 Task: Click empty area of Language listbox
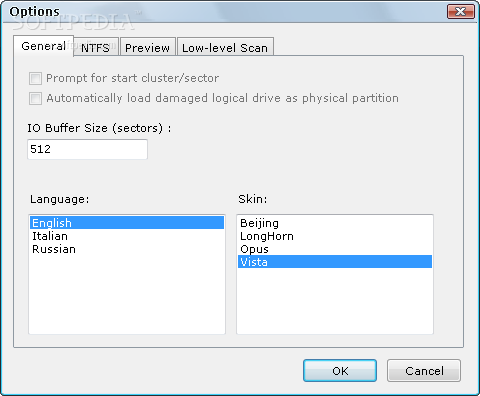tap(127, 295)
